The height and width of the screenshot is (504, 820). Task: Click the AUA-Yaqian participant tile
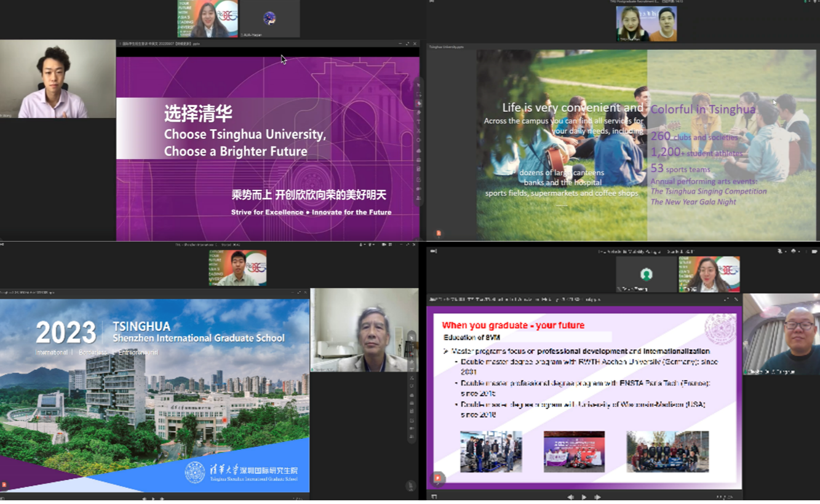click(269, 19)
